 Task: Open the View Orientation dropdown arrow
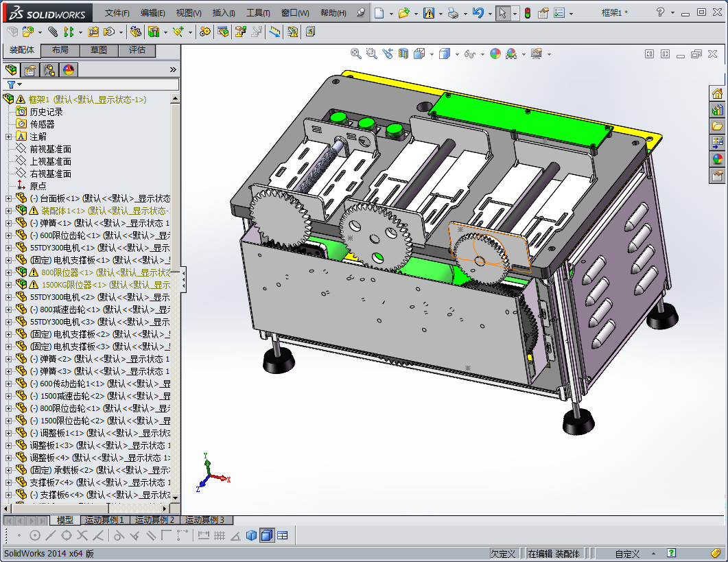[432, 54]
